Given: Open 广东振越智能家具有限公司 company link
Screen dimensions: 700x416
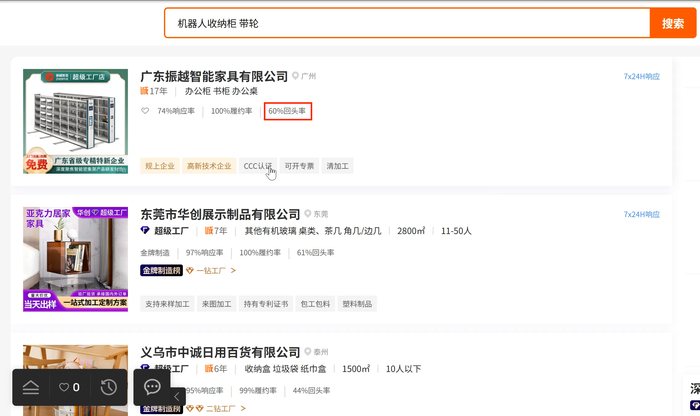Looking at the screenshot, I should 214,76.
